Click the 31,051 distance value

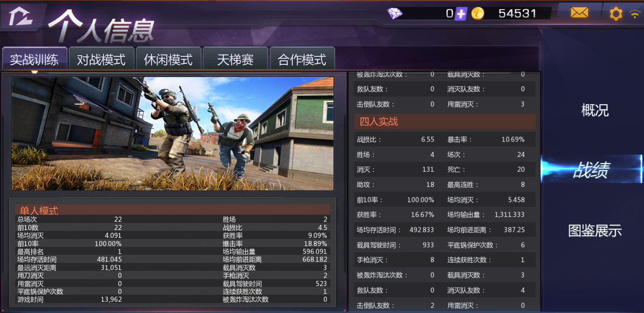(x=111, y=267)
